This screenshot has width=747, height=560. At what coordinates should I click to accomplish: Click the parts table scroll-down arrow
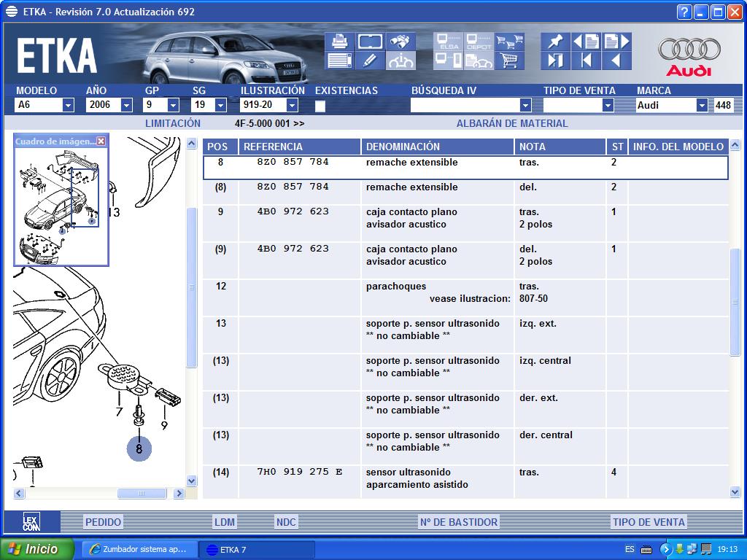pyautogui.click(x=735, y=492)
